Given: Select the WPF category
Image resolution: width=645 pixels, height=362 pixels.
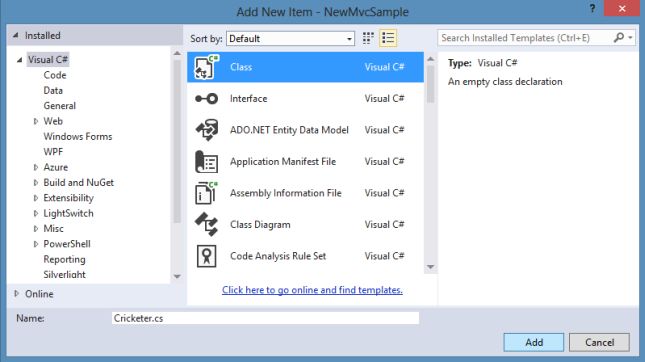Looking at the screenshot, I should (x=53, y=152).
